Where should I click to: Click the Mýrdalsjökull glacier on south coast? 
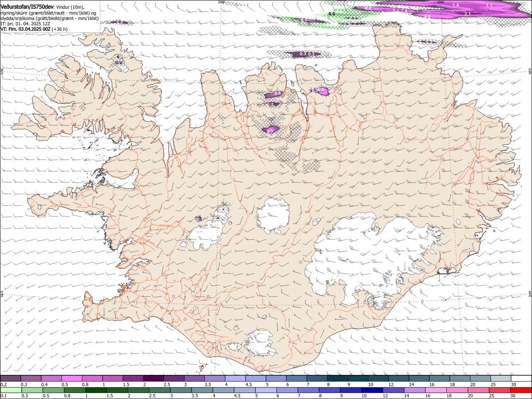tap(261, 343)
